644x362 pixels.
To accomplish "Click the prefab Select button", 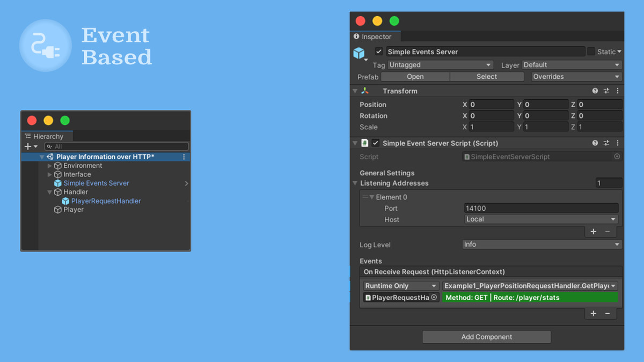I will click(x=487, y=77).
